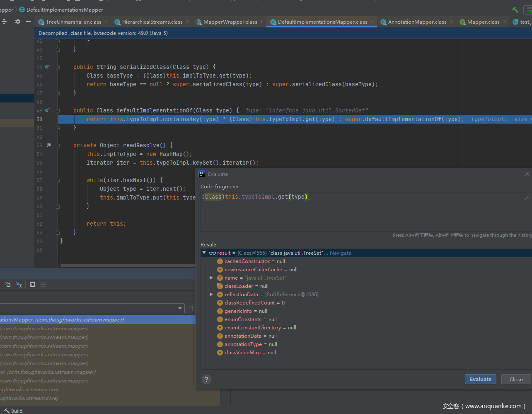The height and width of the screenshot is (414, 532).
Task: Open project panel settings gear
Action: pyautogui.click(x=17, y=22)
